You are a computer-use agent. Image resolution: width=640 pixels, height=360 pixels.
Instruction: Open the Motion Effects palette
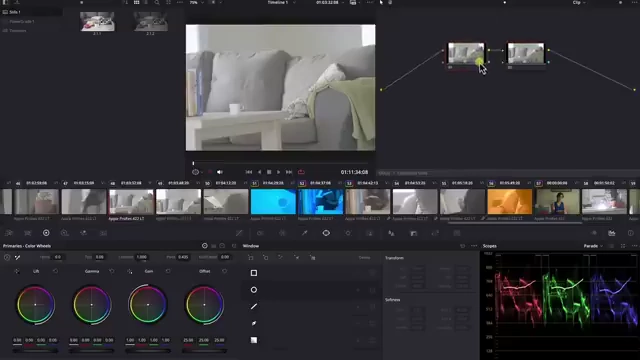(103, 233)
